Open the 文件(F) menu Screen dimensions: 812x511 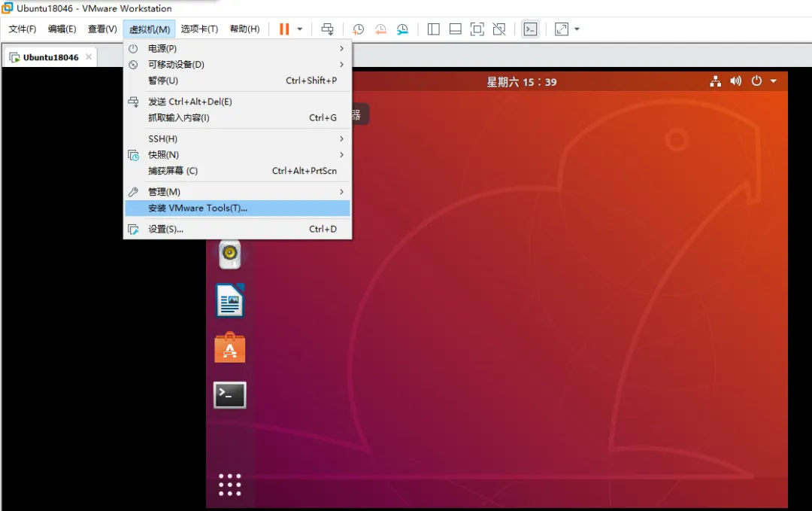(x=23, y=29)
